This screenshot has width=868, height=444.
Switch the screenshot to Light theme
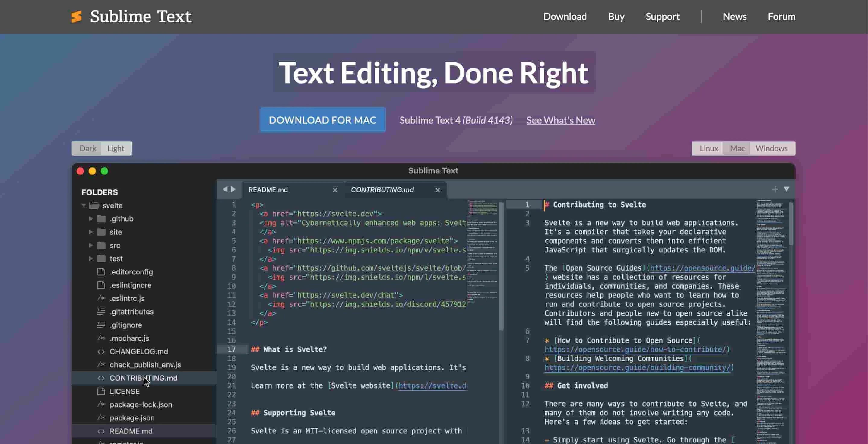tap(116, 149)
